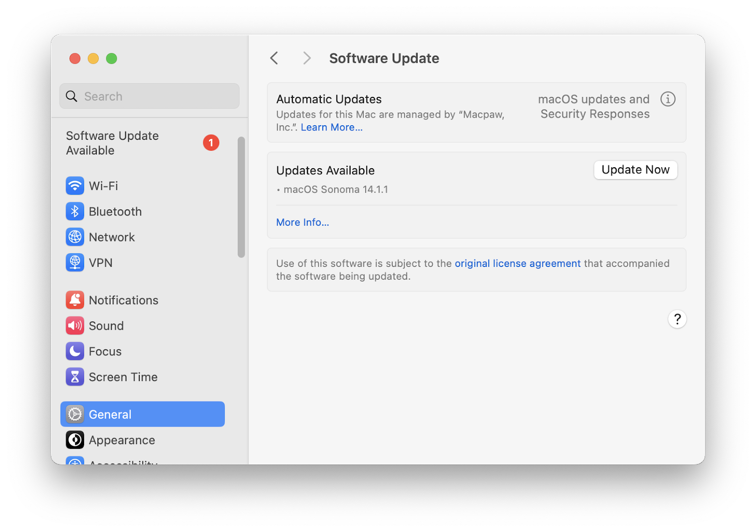Click the General gear icon
Viewport: 756px width, 532px height.
(x=75, y=414)
